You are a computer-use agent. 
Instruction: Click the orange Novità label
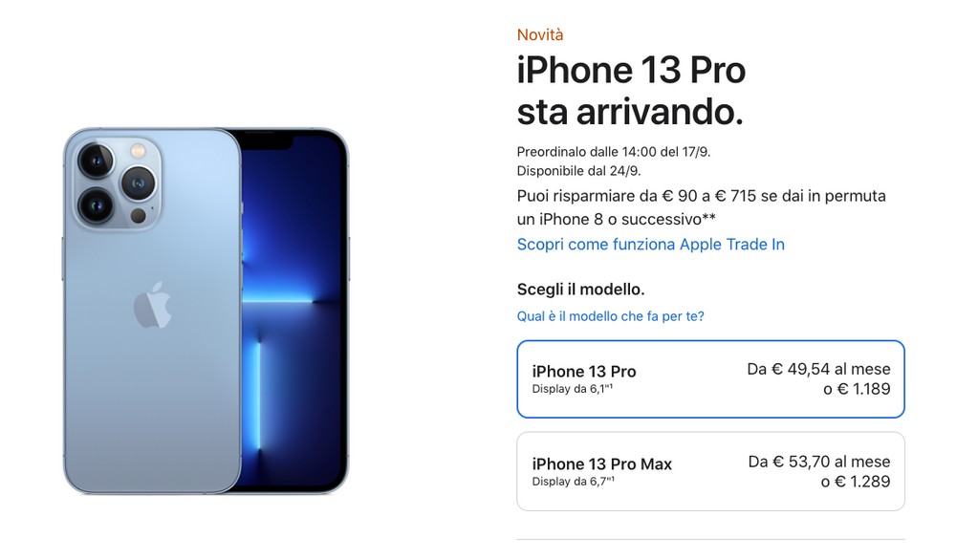[x=540, y=34]
